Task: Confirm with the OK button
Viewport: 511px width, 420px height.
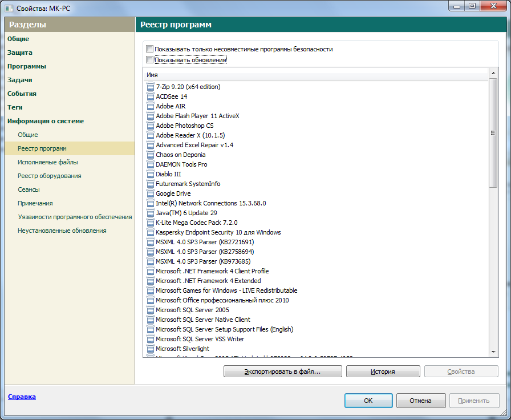Action: tap(368, 401)
